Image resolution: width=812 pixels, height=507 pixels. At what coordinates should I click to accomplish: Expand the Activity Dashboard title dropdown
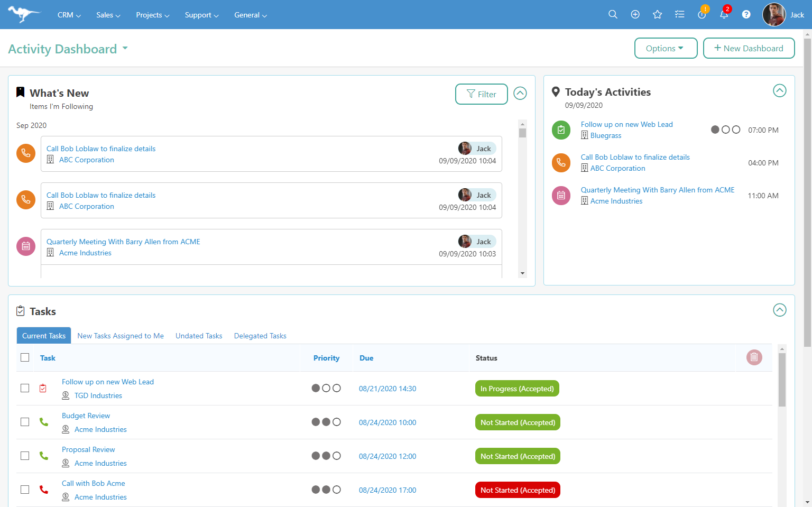(x=125, y=48)
